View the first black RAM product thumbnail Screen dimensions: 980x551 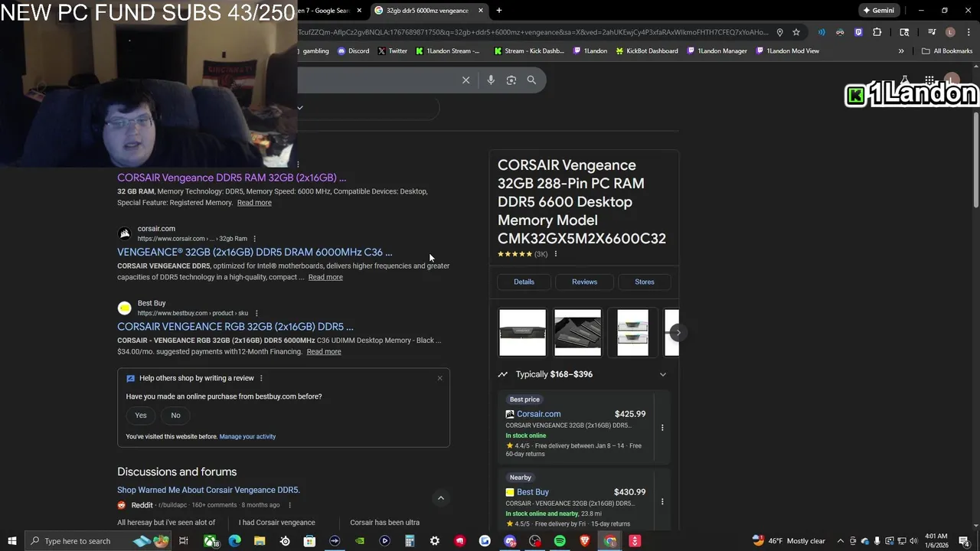(x=523, y=332)
